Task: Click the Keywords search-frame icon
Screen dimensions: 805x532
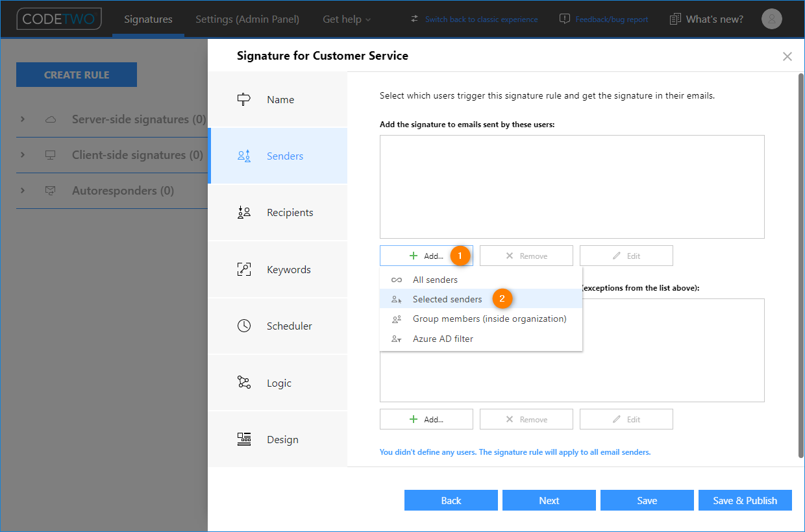Action: pyautogui.click(x=244, y=269)
